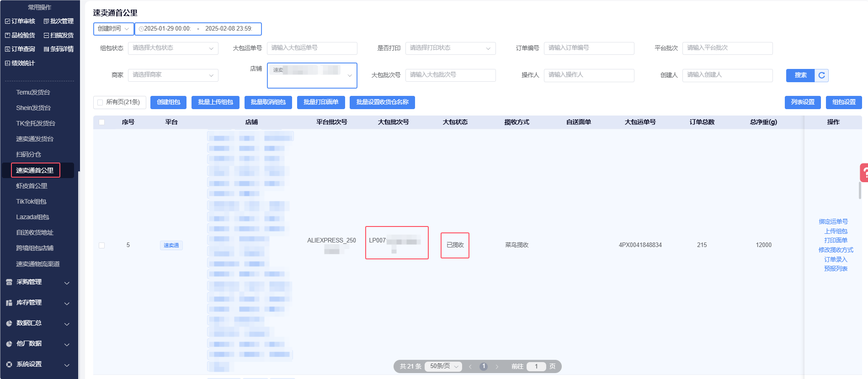Expand the 系统设置 menu

click(67, 365)
